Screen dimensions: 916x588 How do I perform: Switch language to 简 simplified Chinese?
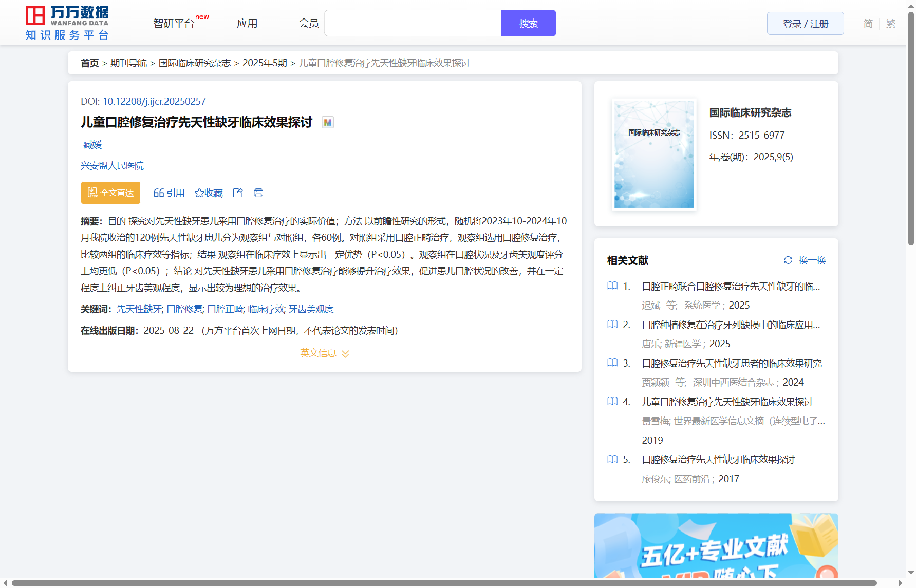(x=868, y=24)
